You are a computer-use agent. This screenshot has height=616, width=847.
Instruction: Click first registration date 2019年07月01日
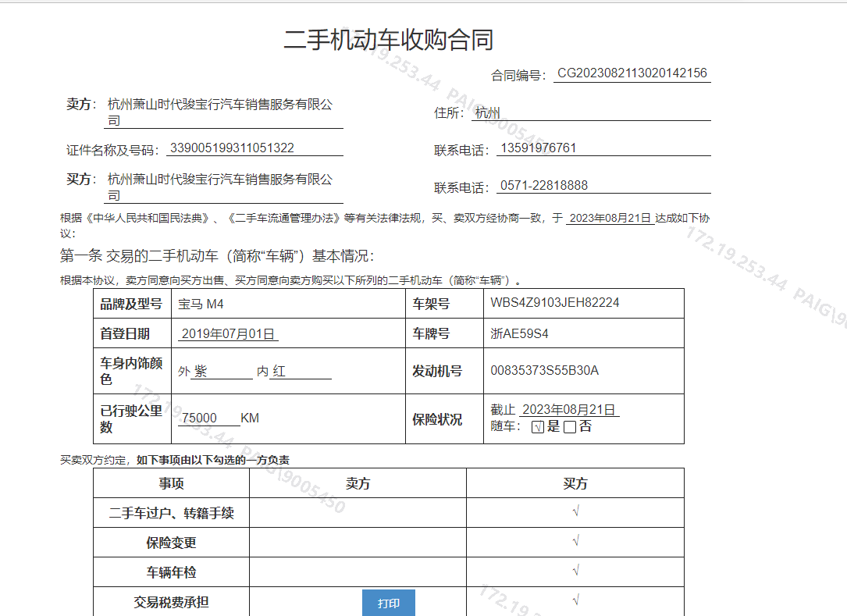[228, 334]
